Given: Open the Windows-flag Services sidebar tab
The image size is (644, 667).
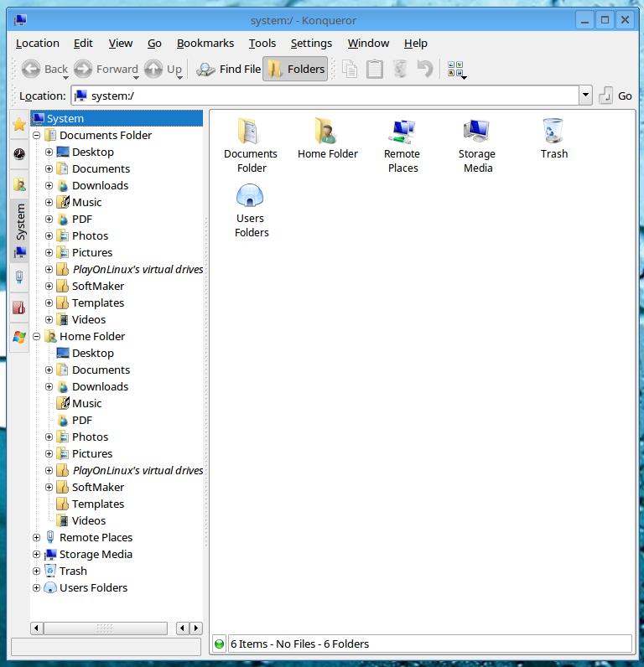Looking at the screenshot, I should pos(19,337).
